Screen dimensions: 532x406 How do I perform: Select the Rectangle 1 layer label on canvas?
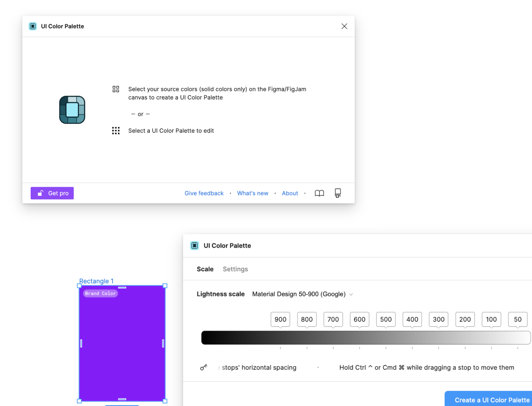(96, 281)
